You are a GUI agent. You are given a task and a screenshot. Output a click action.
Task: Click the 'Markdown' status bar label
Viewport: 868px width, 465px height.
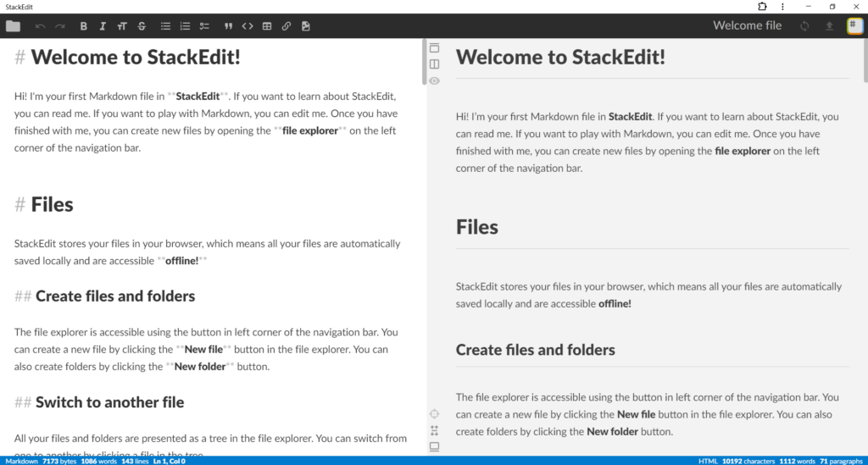click(21, 461)
